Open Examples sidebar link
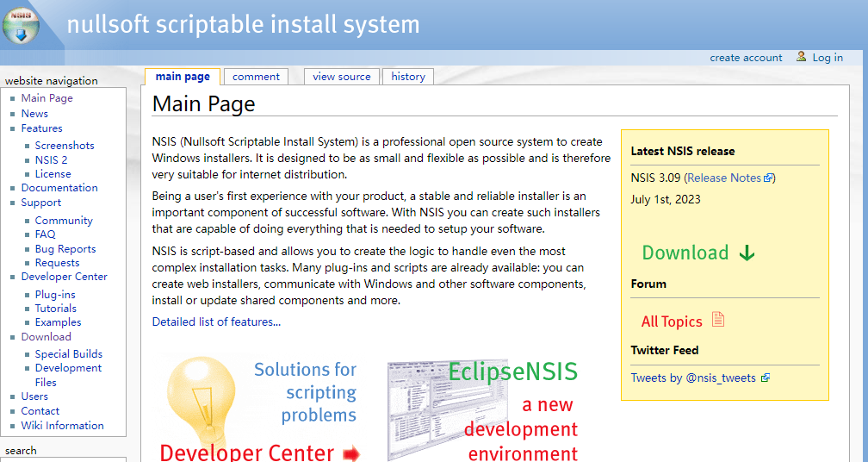 coord(59,322)
